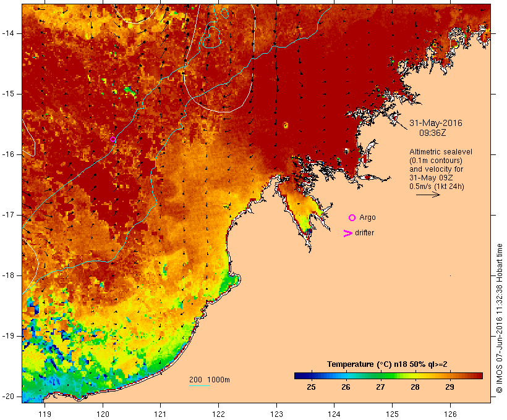The width and height of the screenshot is (507, 420).
Task: Click the time text 09:36Z
Action: pyautogui.click(x=433, y=133)
